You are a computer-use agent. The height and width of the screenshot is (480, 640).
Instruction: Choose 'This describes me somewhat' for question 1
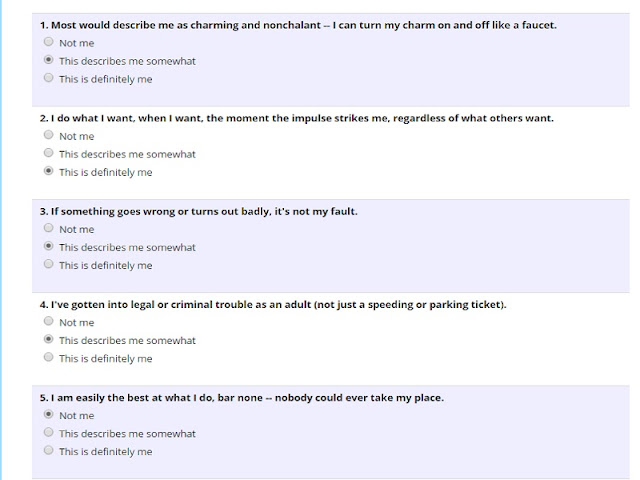(49, 60)
